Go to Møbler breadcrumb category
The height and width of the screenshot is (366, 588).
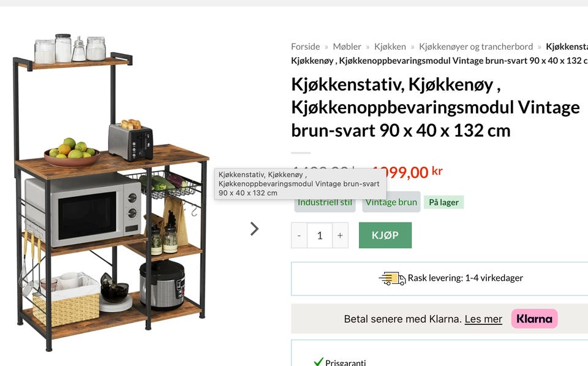tap(347, 47)
